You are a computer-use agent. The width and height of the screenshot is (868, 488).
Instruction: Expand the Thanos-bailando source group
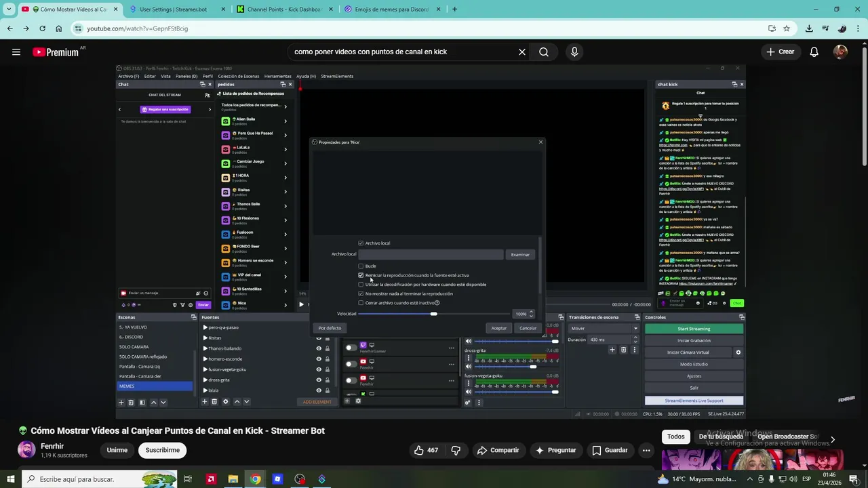(205, 348)
